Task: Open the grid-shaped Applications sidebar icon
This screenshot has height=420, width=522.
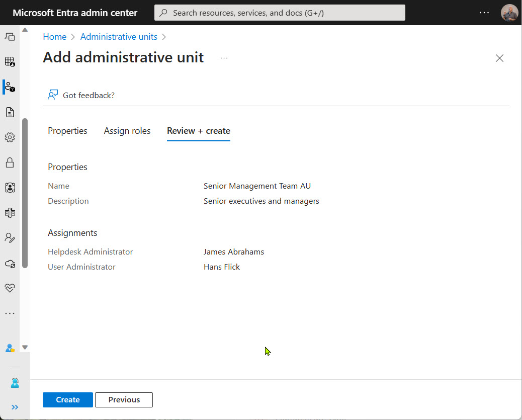Action: pyautogui.click(x=10, y=62)
